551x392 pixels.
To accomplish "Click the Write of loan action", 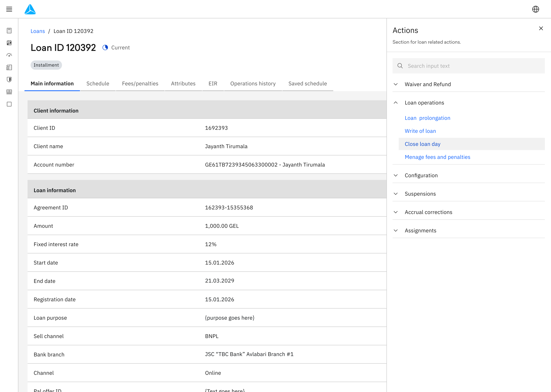I will (420, 131).
